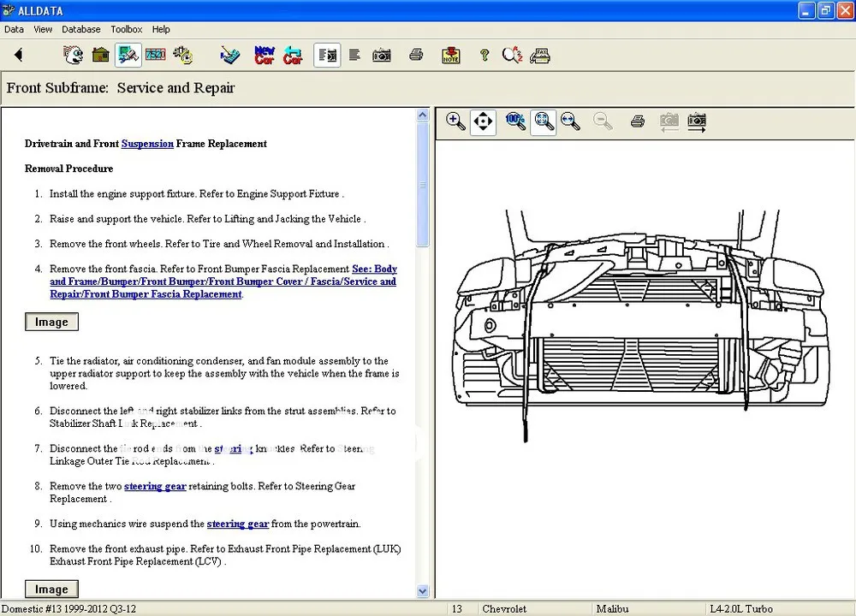Screen dimensions: 856x616
Task: Select the 100% zoom icon
Action: (515, 121)
